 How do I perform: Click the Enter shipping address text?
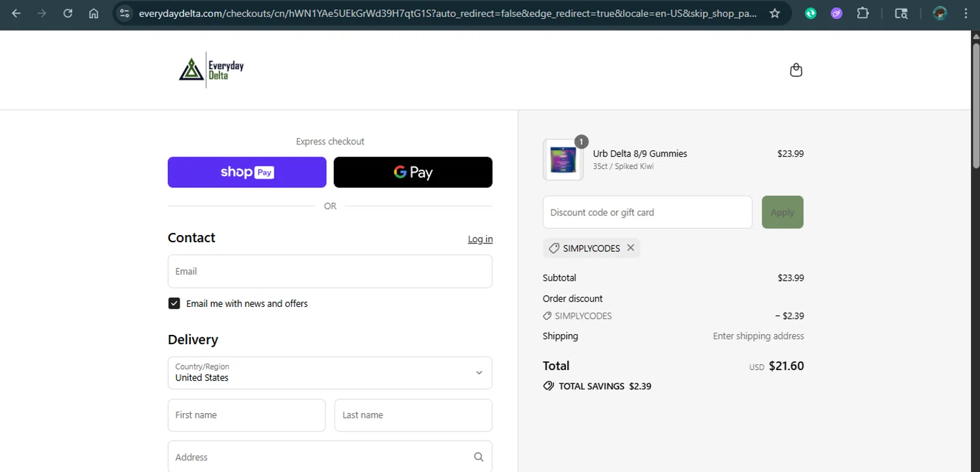759,336
